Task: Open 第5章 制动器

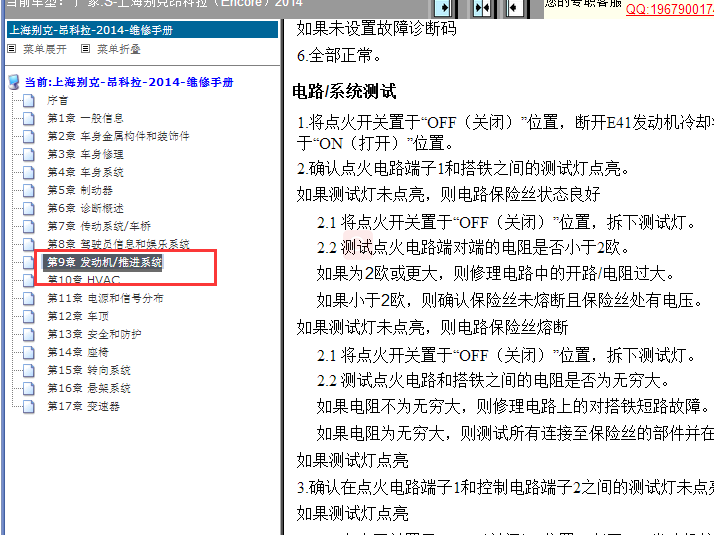Action: [80, 190]
